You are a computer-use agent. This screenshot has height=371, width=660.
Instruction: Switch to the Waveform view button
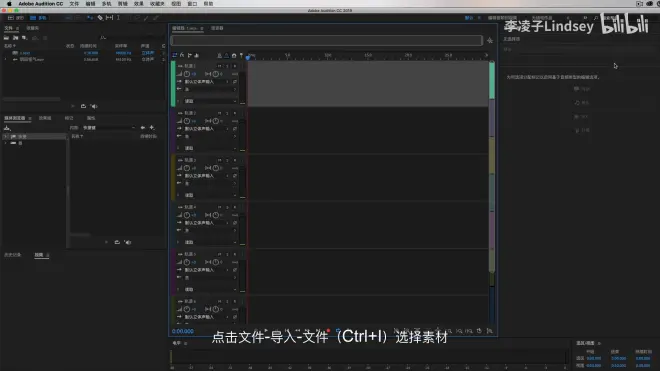coord(16,18)
